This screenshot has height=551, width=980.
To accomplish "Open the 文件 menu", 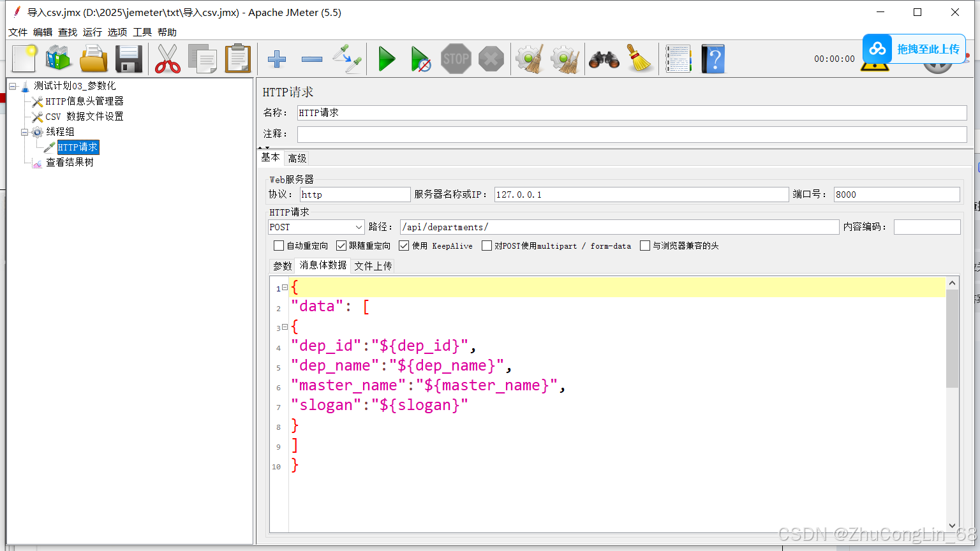I will tap(18, 33).
